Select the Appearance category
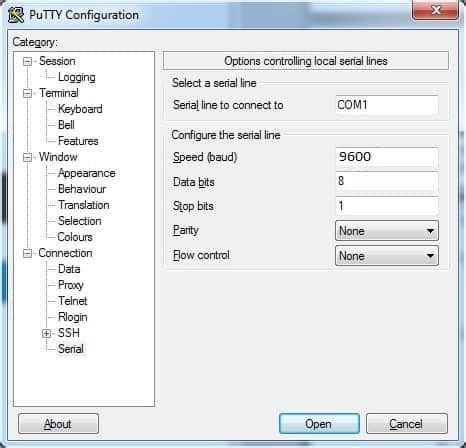The width and height of the screenshot is (466, 448). [87, 173]
